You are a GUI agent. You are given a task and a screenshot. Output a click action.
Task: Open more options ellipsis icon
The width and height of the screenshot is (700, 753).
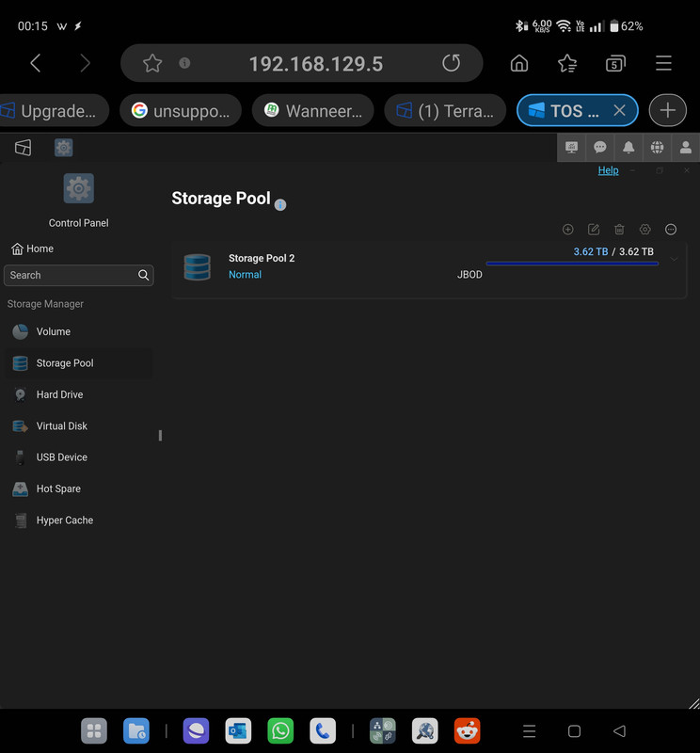pos(671,230)
